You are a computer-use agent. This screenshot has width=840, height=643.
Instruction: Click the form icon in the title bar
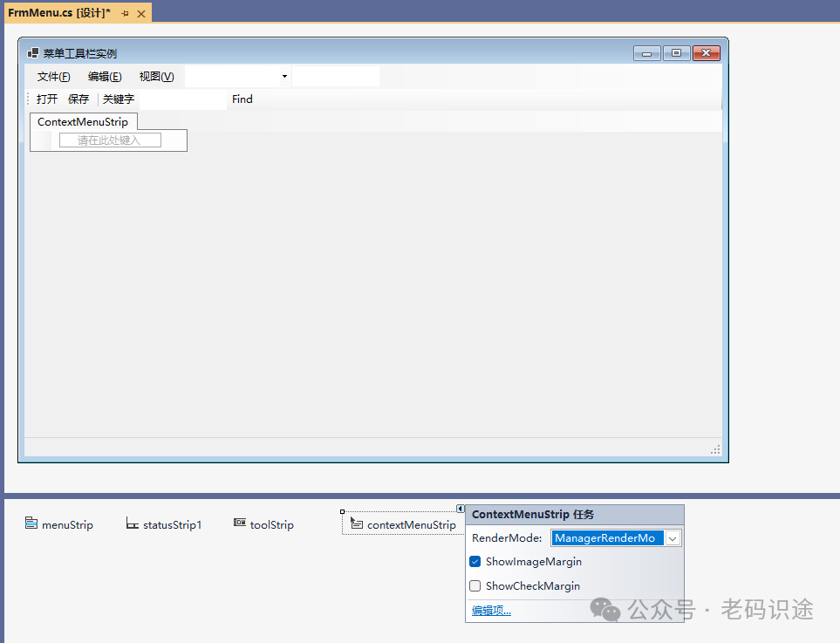click(33, 53)
